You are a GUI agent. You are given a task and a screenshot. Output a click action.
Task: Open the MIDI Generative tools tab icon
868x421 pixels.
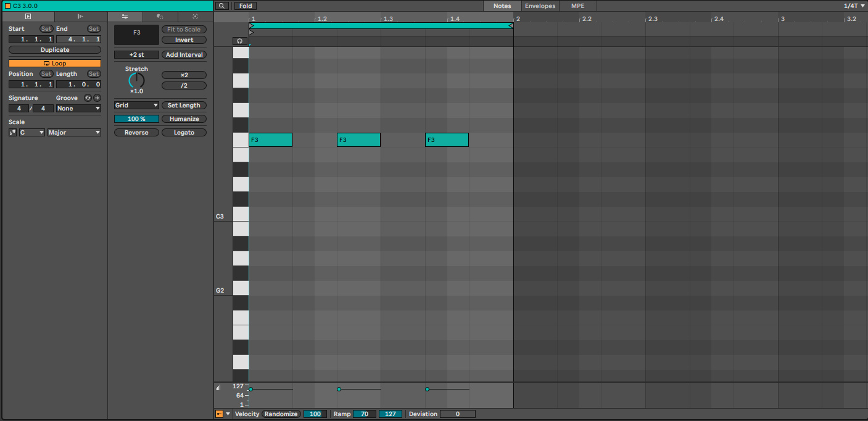[x=195, y=17]
